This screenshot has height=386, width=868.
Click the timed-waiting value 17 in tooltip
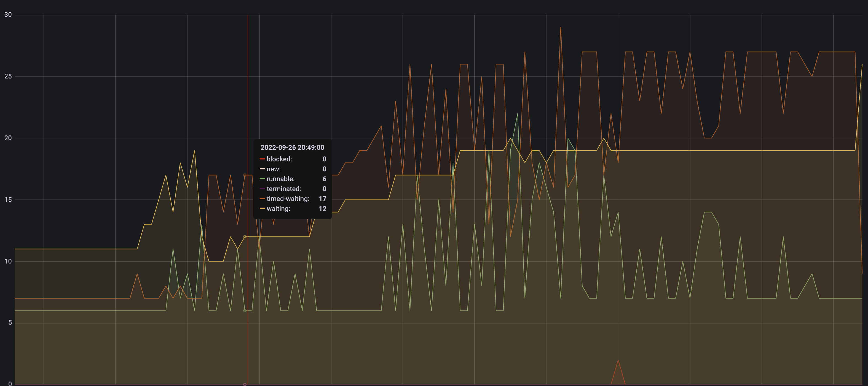tap(323, 199)
